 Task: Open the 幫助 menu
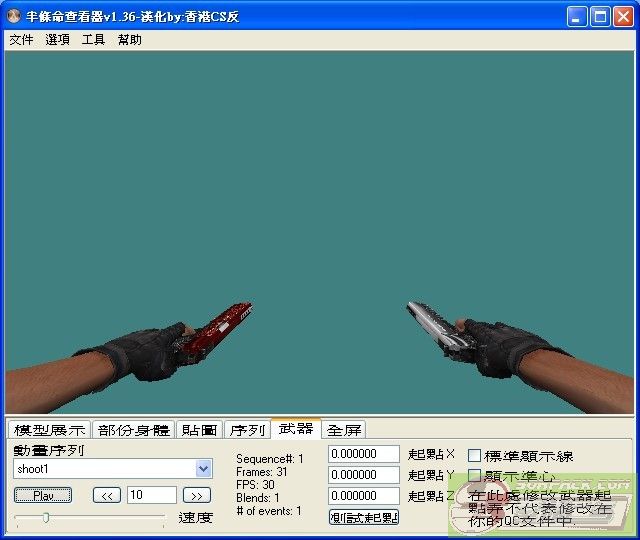coord(129,40)
